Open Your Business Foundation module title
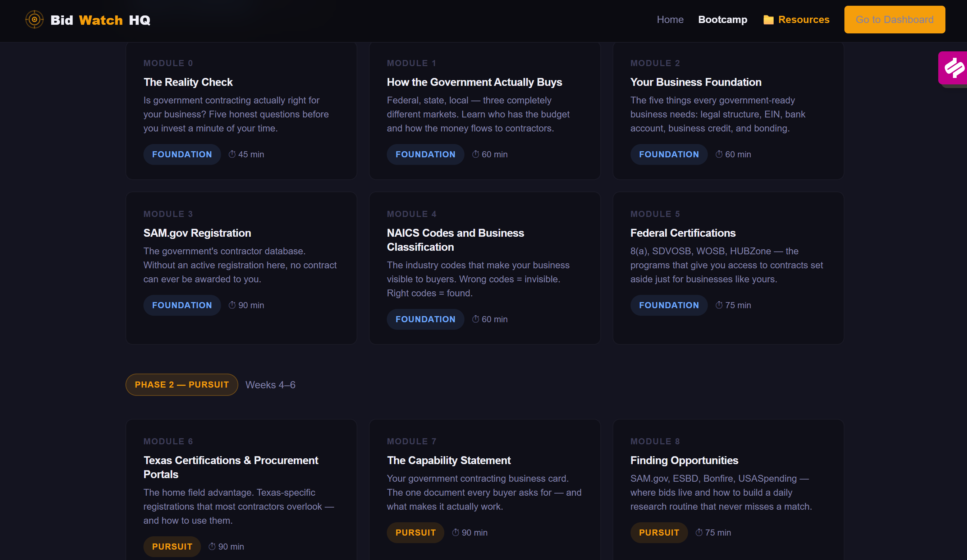The height and width of the screenshot is (560, 967). click(696, 82)
